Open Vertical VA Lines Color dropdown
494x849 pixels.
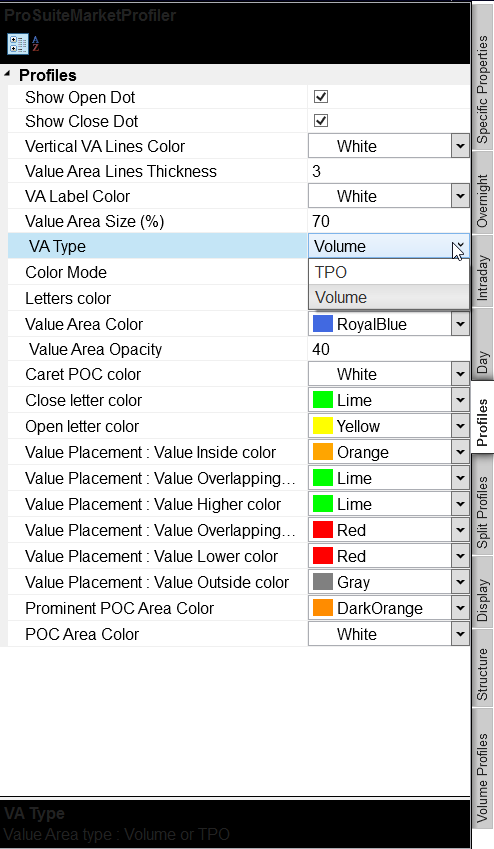coord(460,146)
